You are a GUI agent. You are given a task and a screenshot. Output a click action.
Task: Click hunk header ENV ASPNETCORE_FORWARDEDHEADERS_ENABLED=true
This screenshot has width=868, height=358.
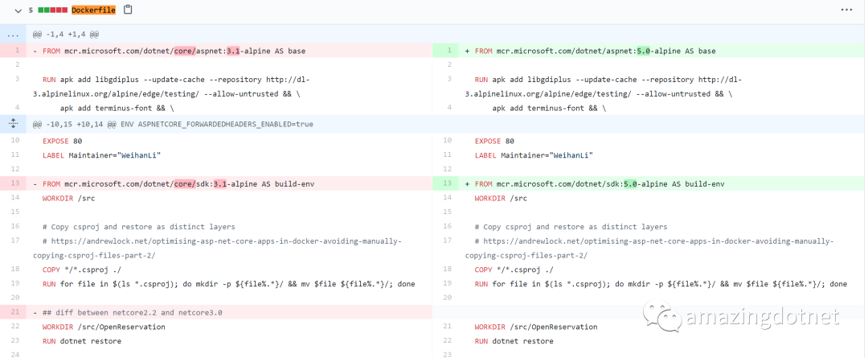click(218, 124)
